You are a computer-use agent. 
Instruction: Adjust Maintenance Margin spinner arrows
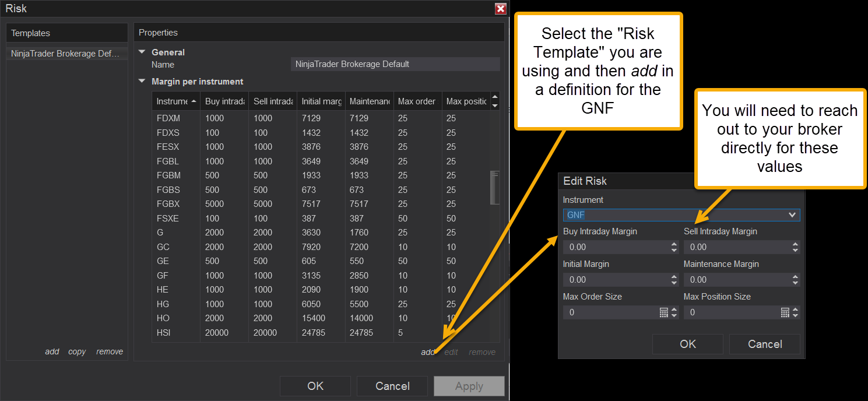[x=796, y=280]
